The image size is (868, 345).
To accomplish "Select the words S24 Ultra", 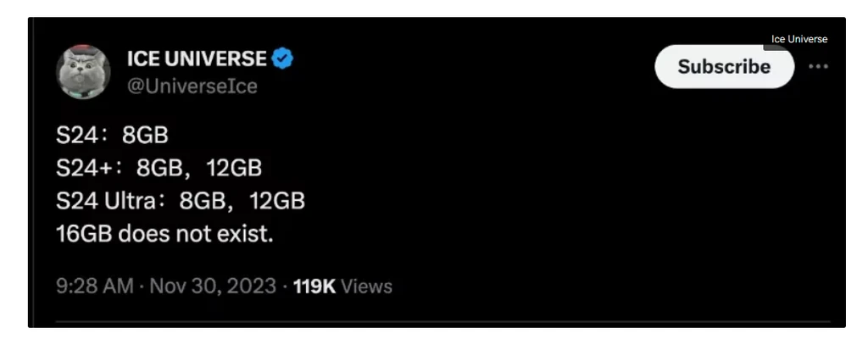I will (x=106, y=201).
